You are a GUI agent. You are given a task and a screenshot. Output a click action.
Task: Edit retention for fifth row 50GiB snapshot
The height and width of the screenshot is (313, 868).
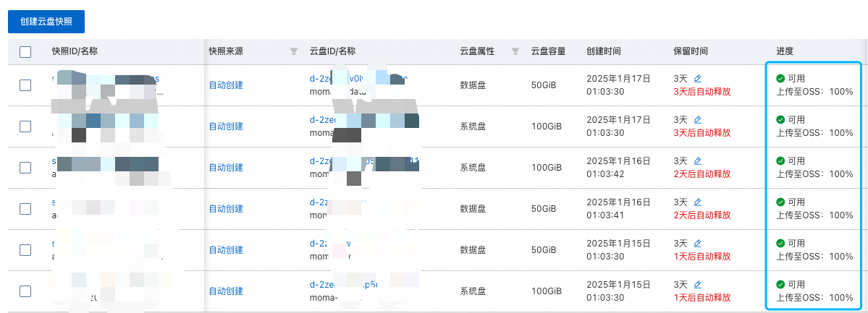click(x=698, y=243)
